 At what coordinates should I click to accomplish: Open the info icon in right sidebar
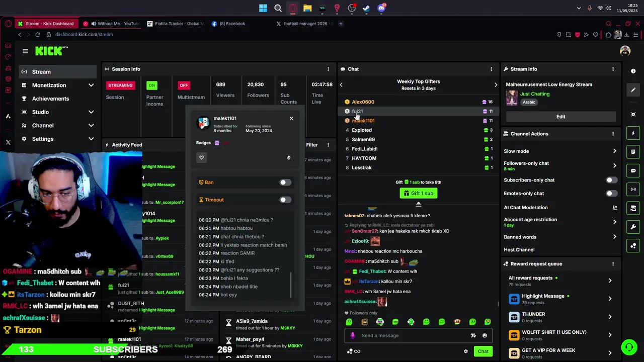click(x=633, y=71)
